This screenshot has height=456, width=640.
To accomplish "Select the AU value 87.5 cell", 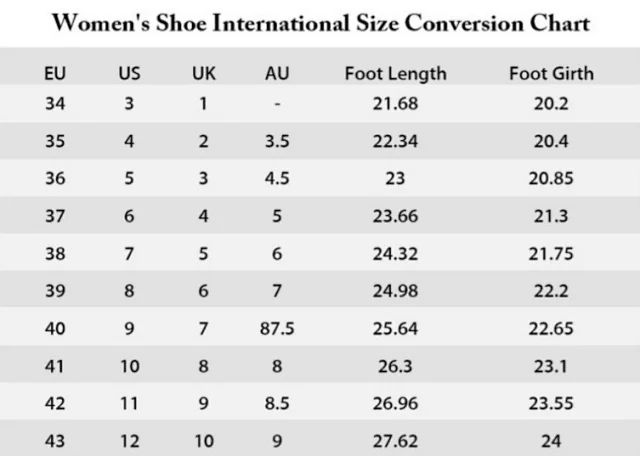I will click(x=277, y=328).
